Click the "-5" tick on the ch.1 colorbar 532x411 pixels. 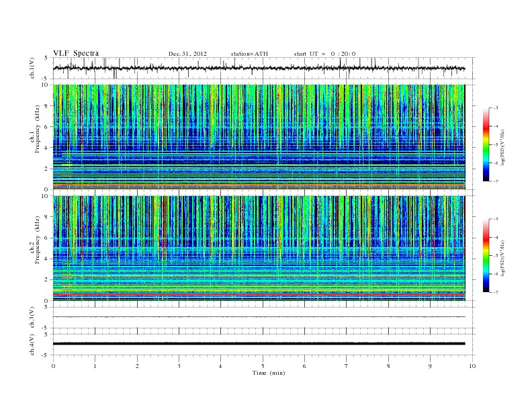pyautogui.click(x=496, y=144)
